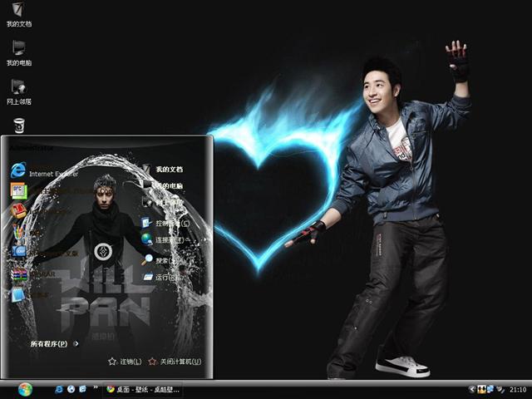Expand hidden system tray icons arrow
Viewport: 532px width, 399px height.
471,389
